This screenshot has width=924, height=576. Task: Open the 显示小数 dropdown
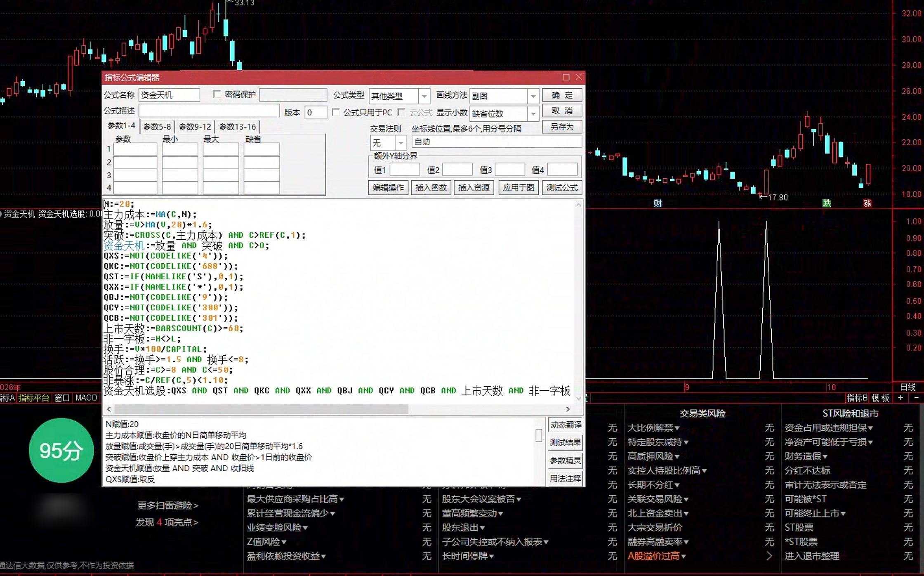(533, 113)
